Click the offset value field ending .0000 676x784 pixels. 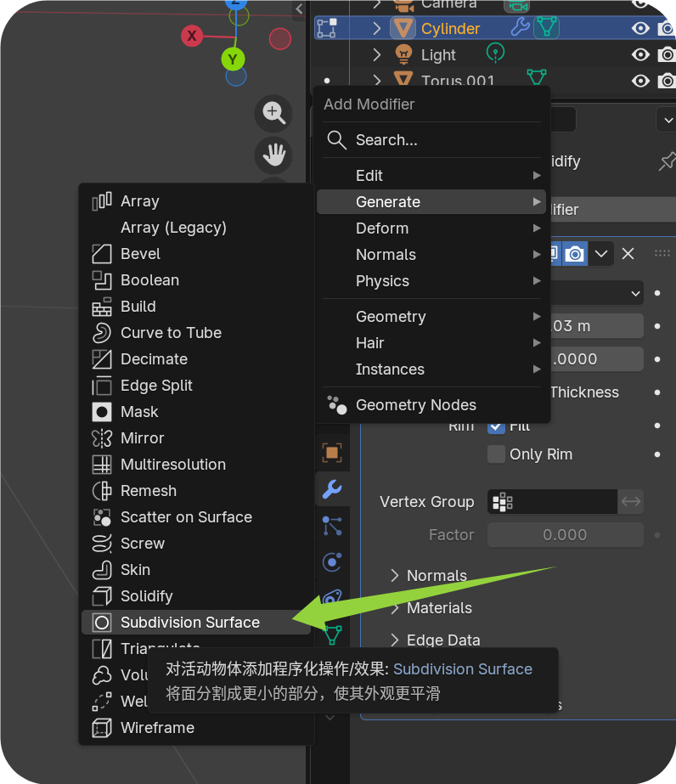(597, 359)
